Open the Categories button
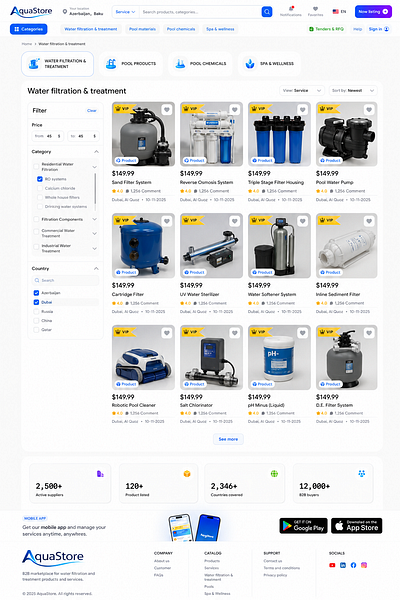 (x=29, y=29)
